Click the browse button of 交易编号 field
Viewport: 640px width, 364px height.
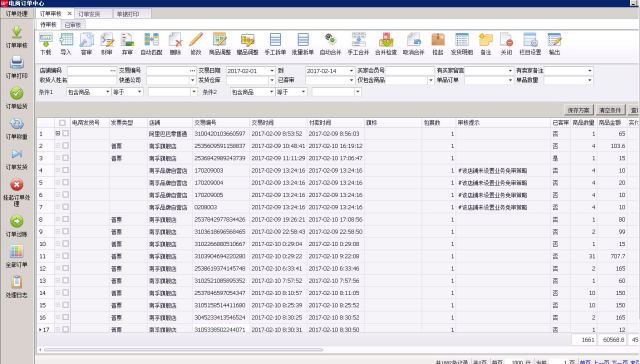pos(192,71)
